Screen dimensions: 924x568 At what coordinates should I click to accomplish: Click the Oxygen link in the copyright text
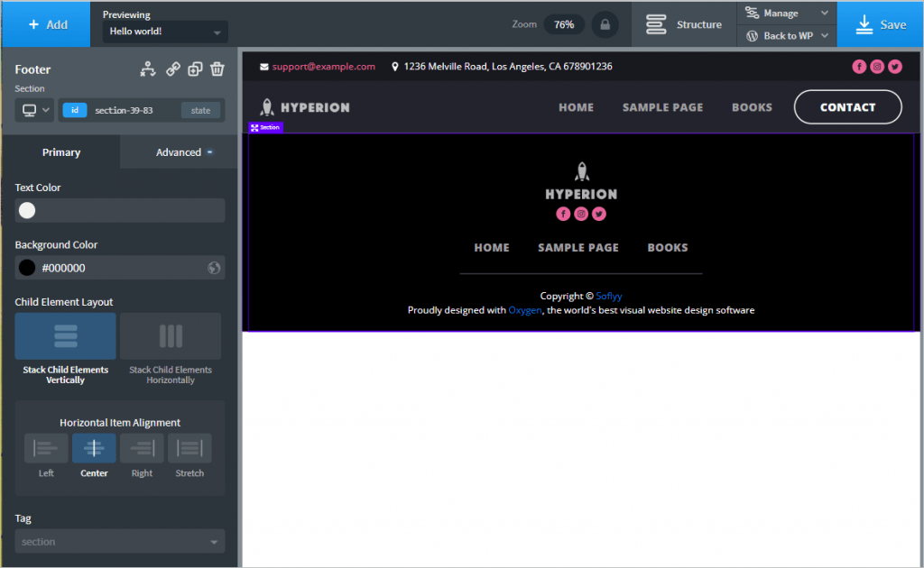point(525,309)
